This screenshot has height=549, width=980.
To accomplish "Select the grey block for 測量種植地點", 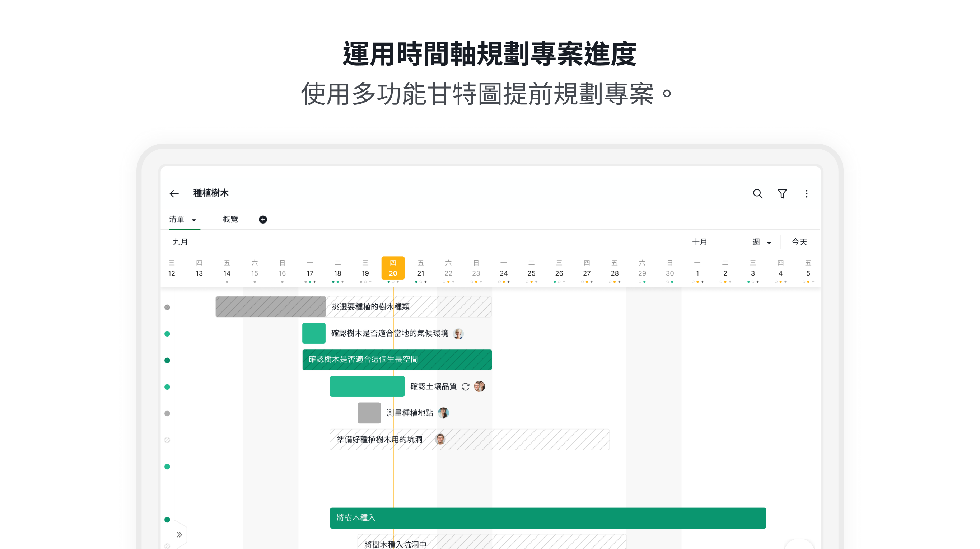I will 369,413.
